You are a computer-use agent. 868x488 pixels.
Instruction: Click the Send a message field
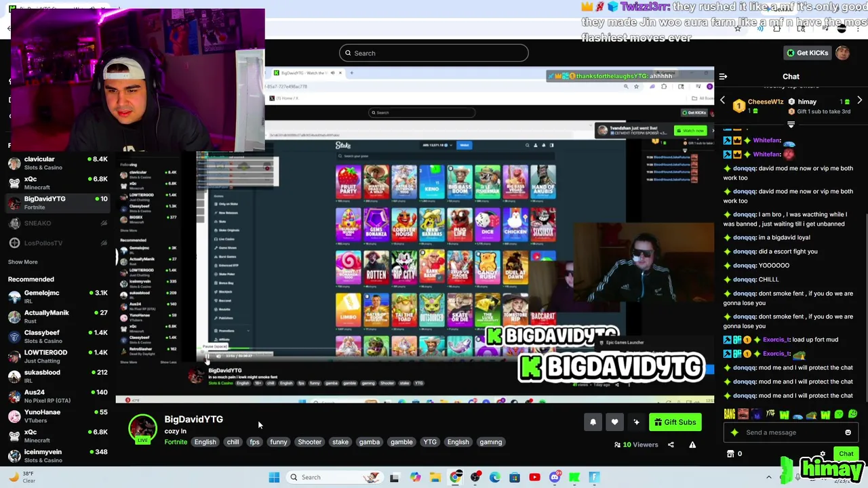coord(791,432)
